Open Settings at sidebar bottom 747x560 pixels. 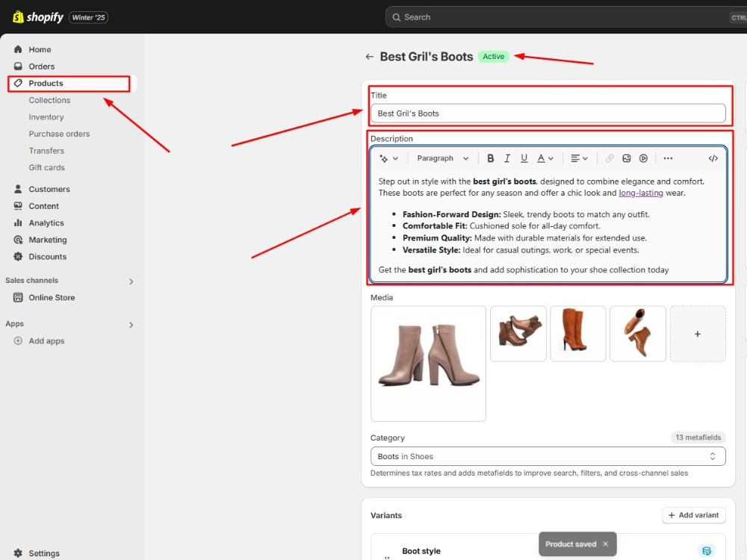click(44, 553)
